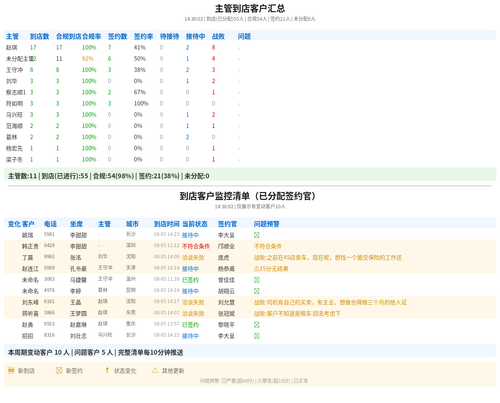Select the 当前状态 column header
The image size is (500, 403).
click(x=195, y=224)
